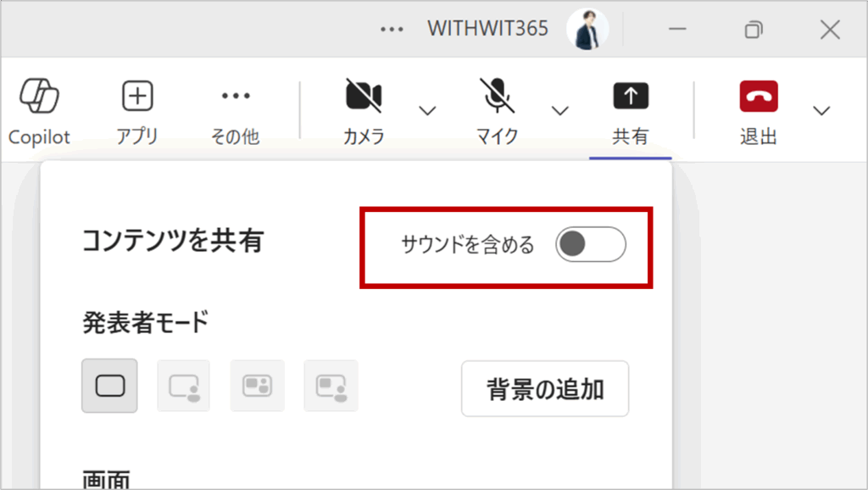Open the アプリ (Apps) panel
The image size is (868, 490).
coord(137,113)
